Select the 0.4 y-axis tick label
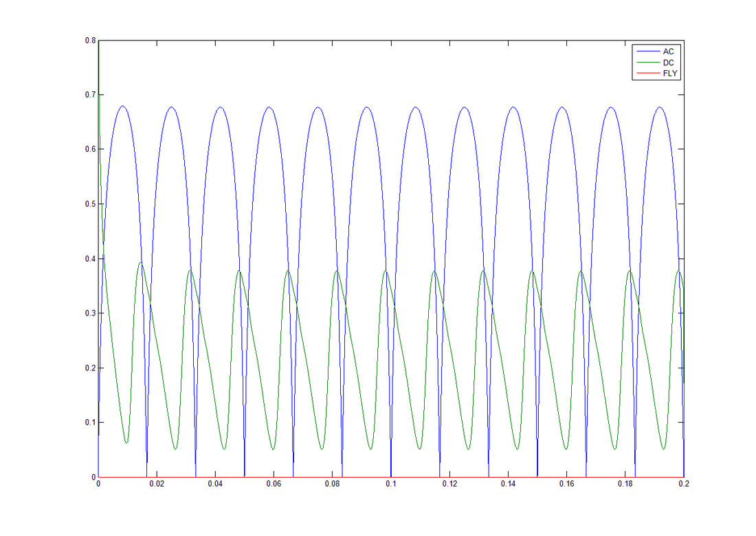 tap(90, 259)
